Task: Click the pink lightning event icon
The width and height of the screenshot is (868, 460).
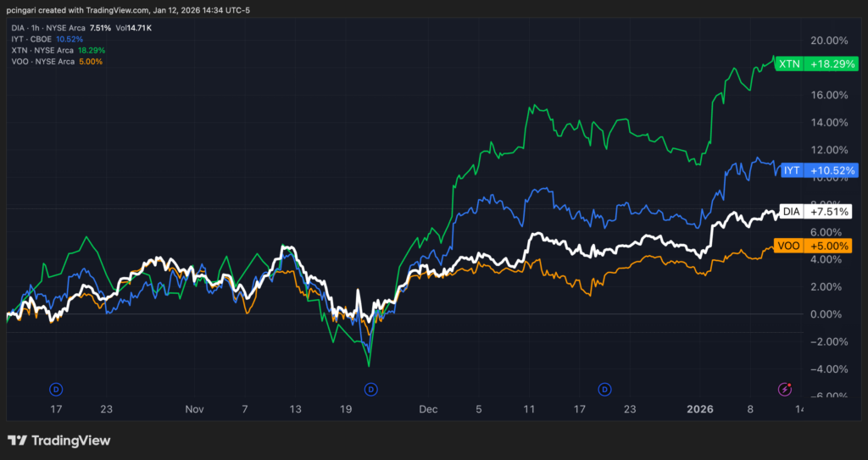Action: 786,389
